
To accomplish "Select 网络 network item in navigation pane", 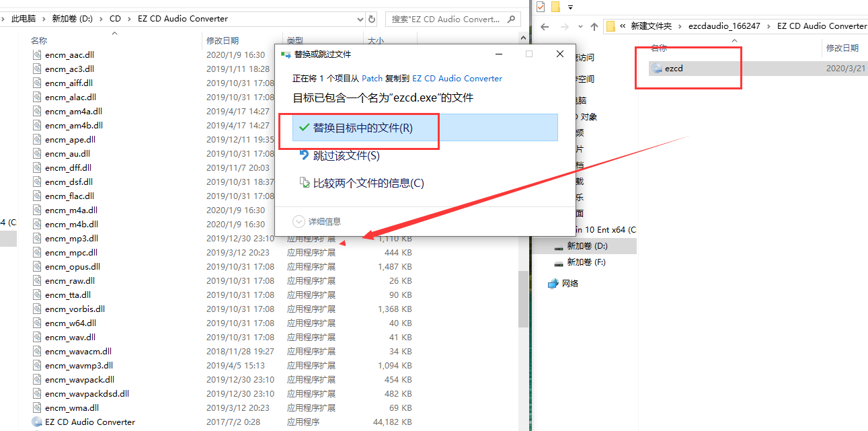I will point(569,284).
